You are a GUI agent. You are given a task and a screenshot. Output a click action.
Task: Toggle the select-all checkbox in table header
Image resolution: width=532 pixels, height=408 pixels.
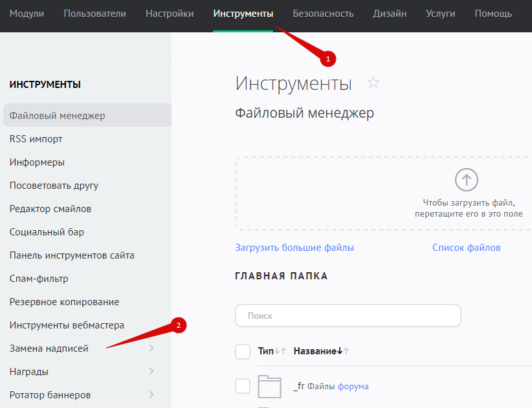[243, 351]
